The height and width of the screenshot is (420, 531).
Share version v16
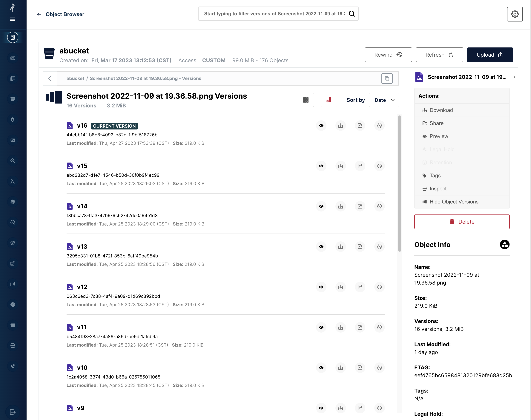pyautogui.click(x=360, y=126)
